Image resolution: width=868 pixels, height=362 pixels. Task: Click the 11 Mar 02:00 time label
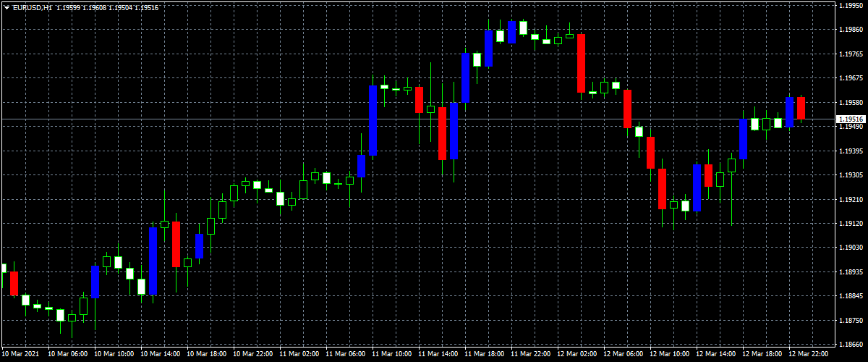pyautogui.click(x=301, y=355)
